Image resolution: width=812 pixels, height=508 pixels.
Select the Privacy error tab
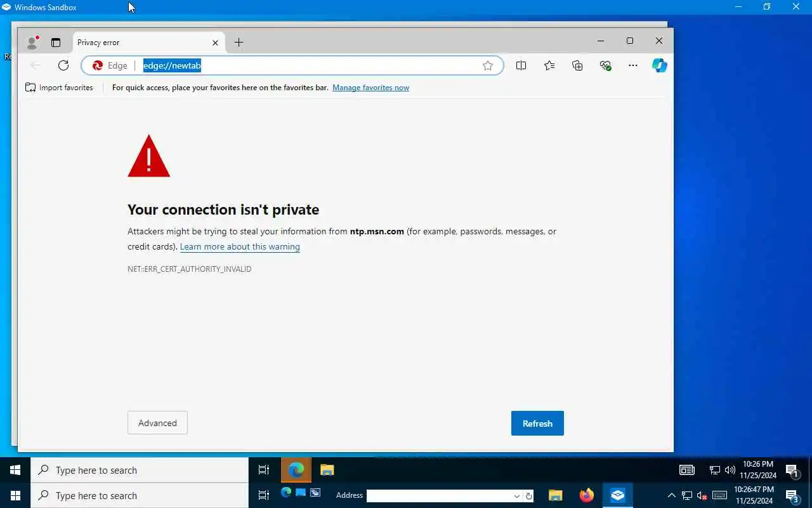point(148,43)
